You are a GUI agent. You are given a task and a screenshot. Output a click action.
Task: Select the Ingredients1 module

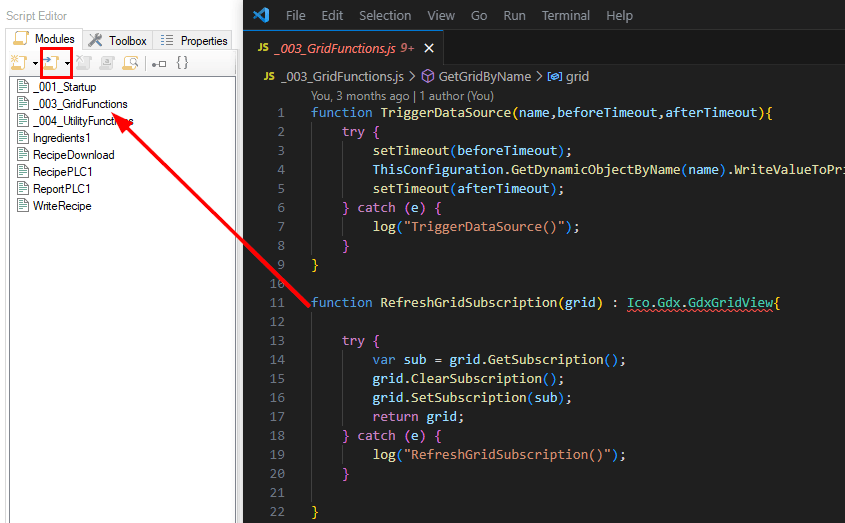(61, 138)
